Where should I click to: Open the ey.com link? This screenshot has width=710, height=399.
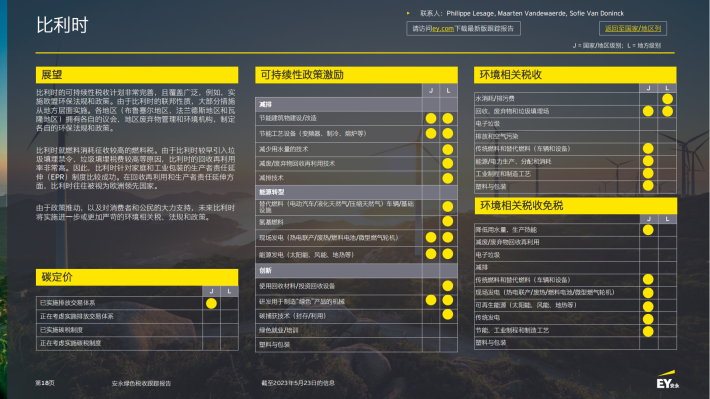point(443,29)
